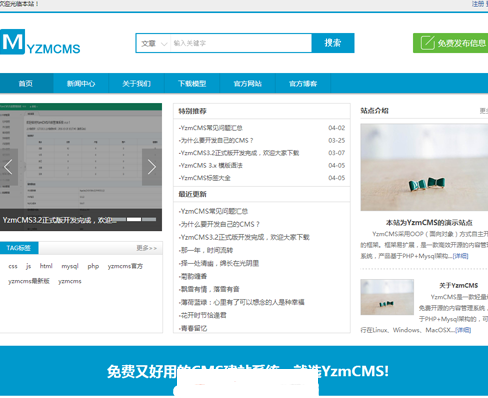Image resolution: width=488 pixels, height=398 pixels.
Task: Click 注册 link at top right
Action: click(478, 4)
